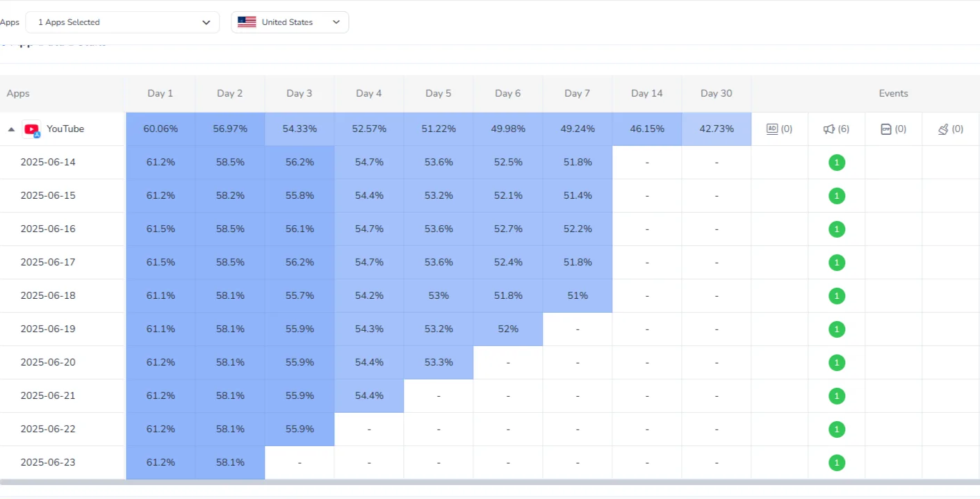Click the Day 7 cell for 2025-06-16
Image resolution: width=980 pixels, height=499 pixels.
click(577, 229)
